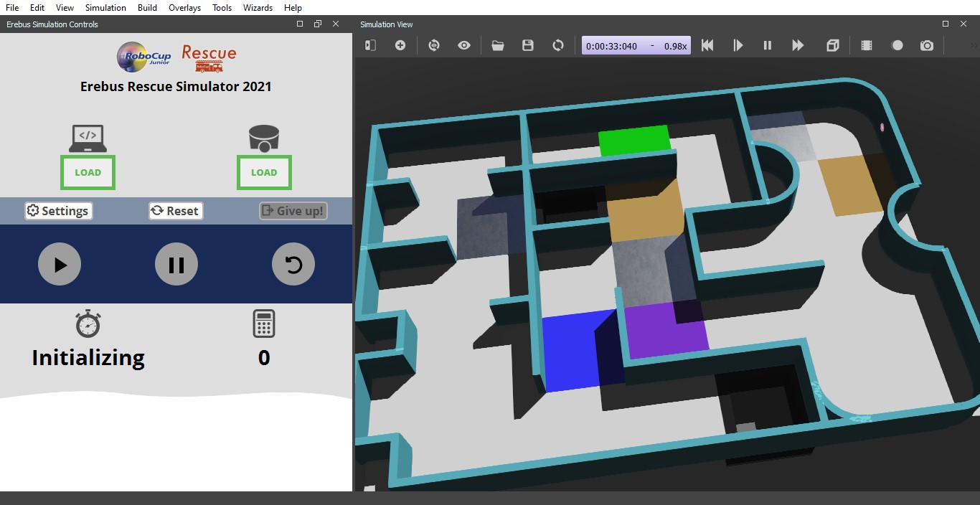Image resolution: width=980 pixels, height=505 pixels.
Task: Step the simulation one frame forward
Action: (x=738, y=45)
